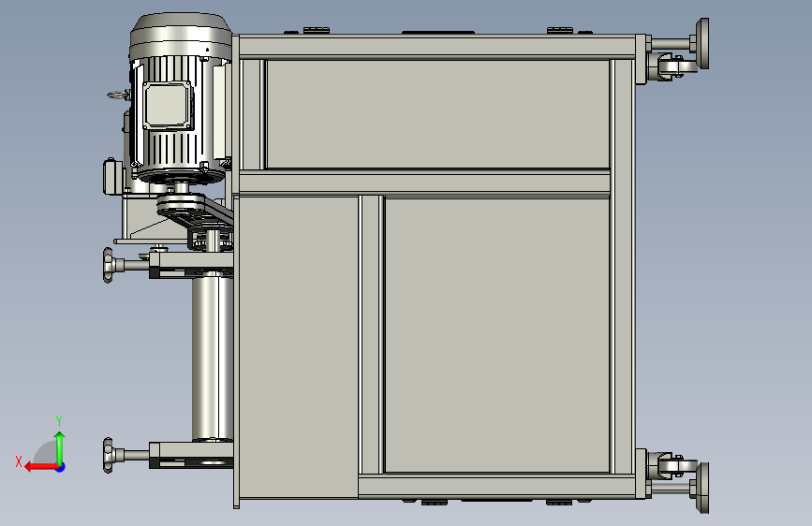Select the electric motor terminal box cover
This screenshot has width=812, height=526.
pos(166,106)
